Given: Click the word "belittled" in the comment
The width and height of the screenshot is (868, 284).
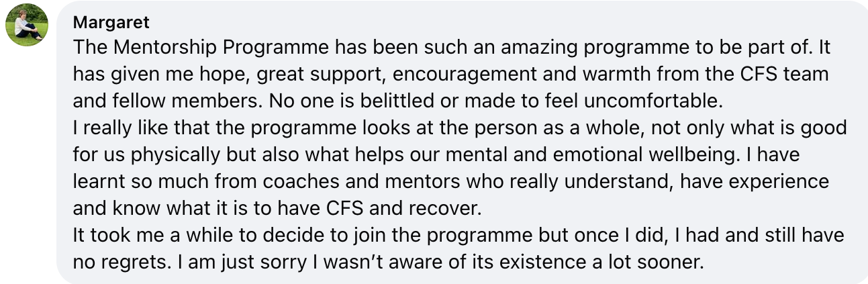Looking at the screenshot, I should [x=394, y=99].
